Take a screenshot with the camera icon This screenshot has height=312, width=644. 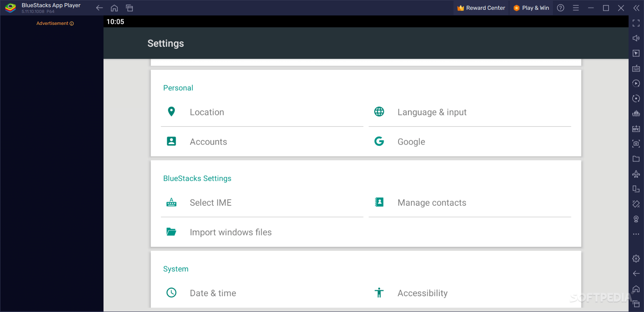click(636, 144)
